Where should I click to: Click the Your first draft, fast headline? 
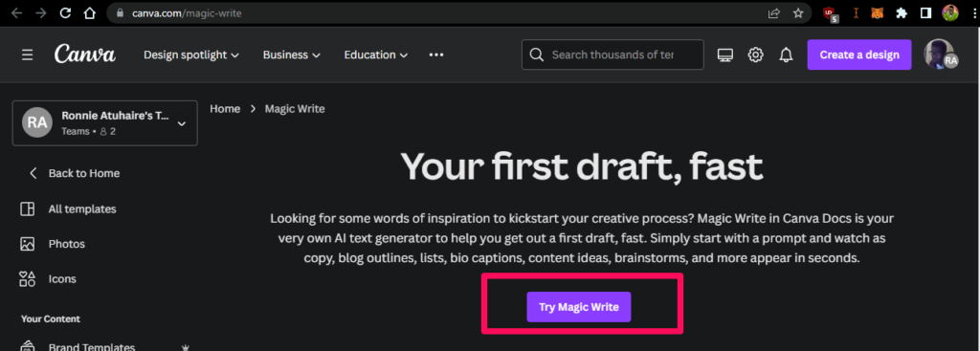(x=582, y=167)
